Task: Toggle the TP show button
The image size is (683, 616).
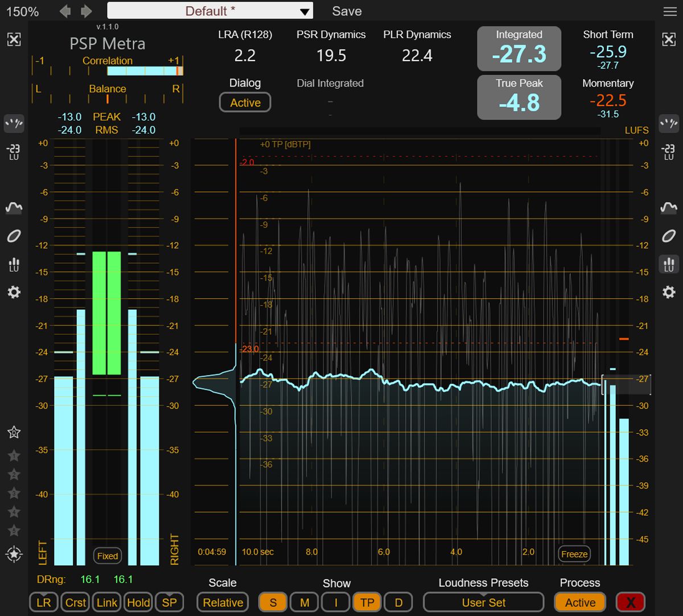Action: [367, 602]
